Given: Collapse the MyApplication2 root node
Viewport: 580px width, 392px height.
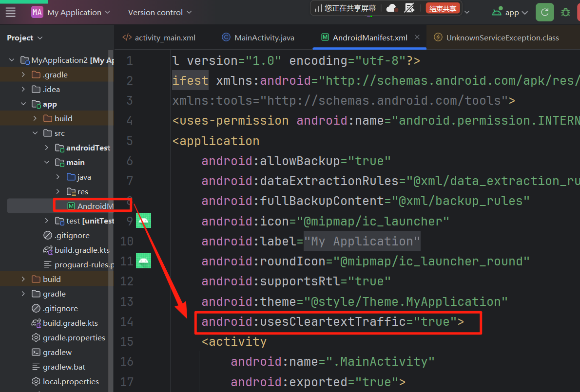Looking at the screenshot, I should [x=12, y=60].
